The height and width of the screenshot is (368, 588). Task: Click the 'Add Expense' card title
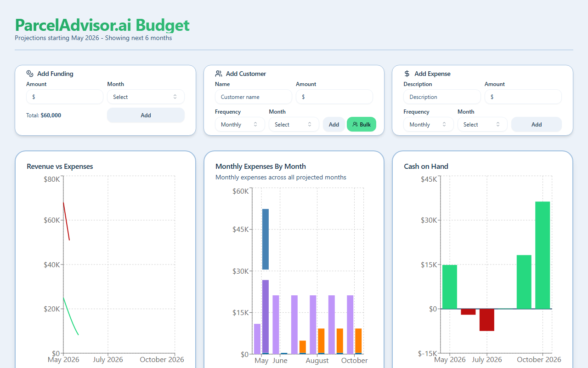point(432,74)
